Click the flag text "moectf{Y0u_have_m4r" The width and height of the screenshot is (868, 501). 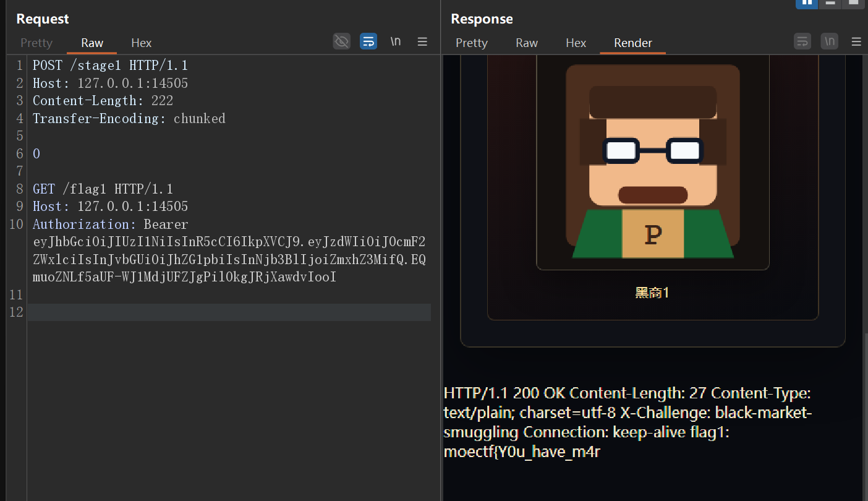click(x=522, y=452)
